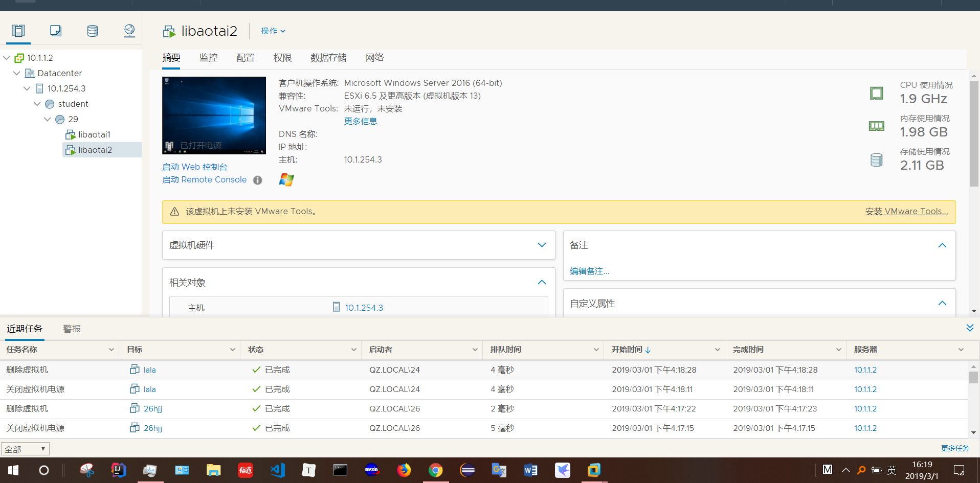The width and height of the screenshot is (980, 483).
Task: Open the 警报 tab in bottom panel
Action: [72, 329]
